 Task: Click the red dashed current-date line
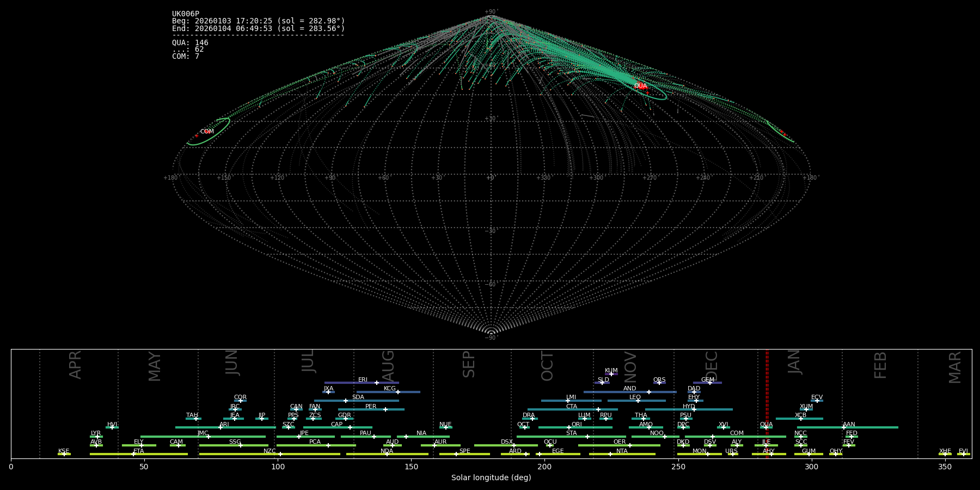tap(767, 403)
